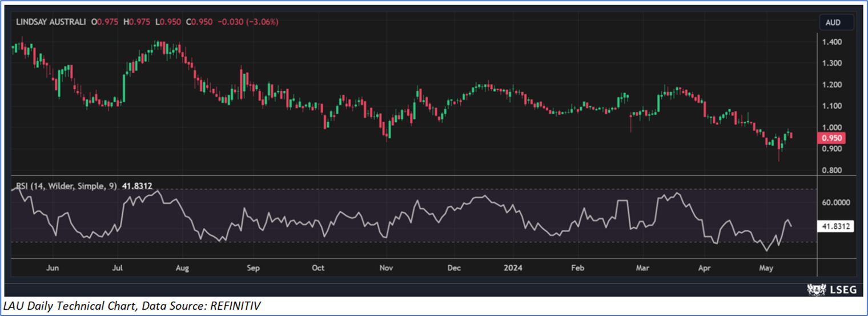Click the 0.800 price axis label
This screenshot has height=316, width=868.
coord(833,170)
